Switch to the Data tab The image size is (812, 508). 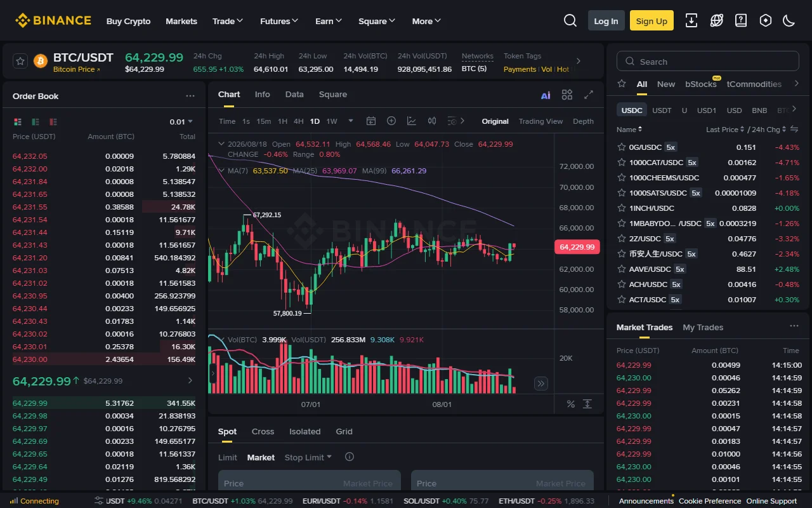click(294, 94)
